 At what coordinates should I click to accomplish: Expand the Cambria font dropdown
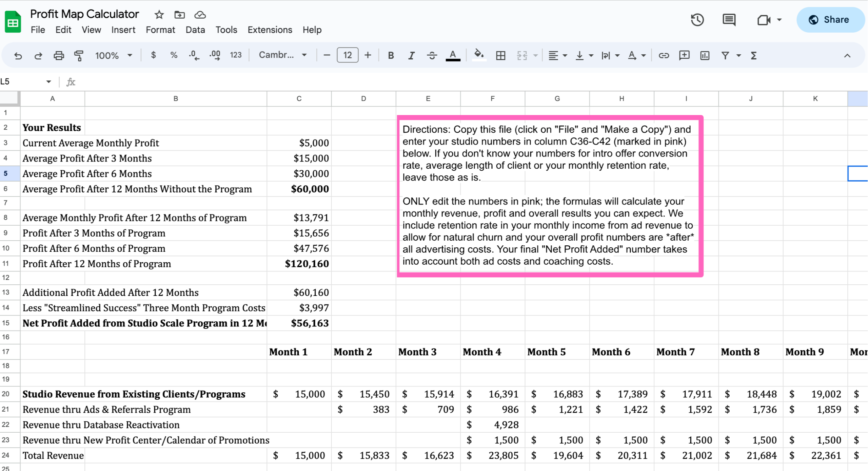click(282, 55)
